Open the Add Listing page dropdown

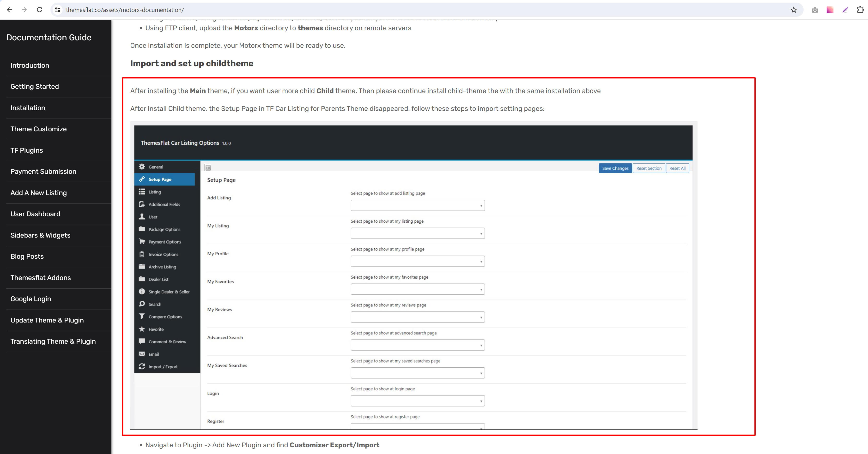[x=418, y=205]
